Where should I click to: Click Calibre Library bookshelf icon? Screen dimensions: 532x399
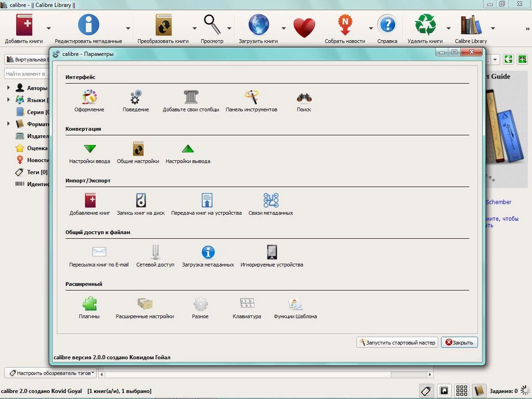click(471, 29)
